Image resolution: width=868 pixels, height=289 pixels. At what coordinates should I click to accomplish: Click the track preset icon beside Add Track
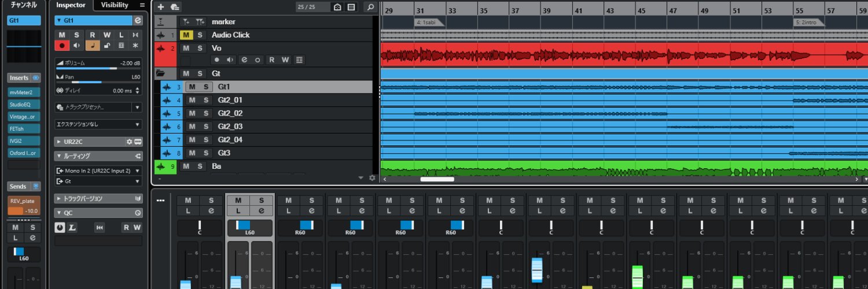pyautogui.click(x=174, y=7)
